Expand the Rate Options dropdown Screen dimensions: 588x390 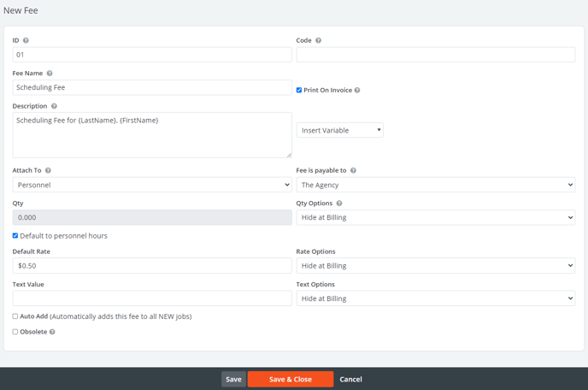(x=435, y=266)
